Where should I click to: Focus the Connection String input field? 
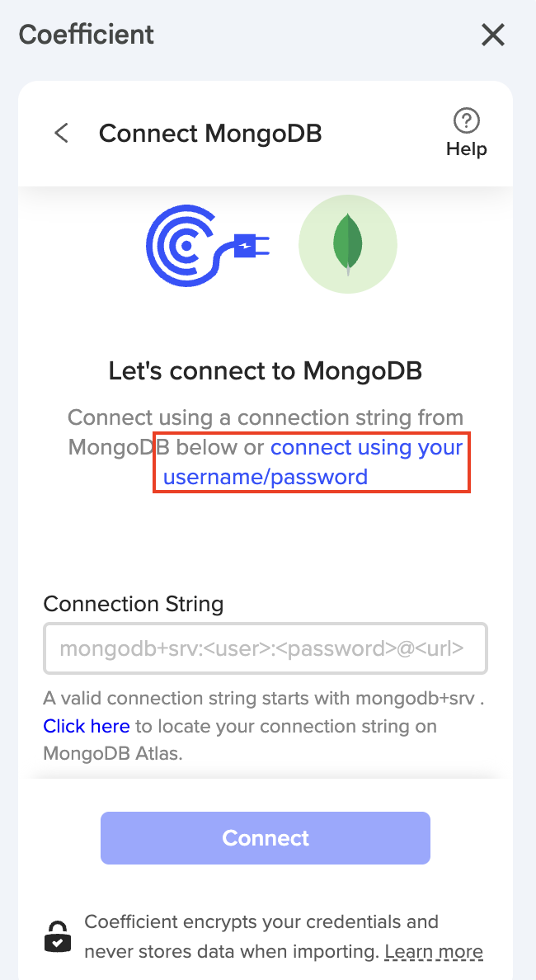tap(265, 648)
